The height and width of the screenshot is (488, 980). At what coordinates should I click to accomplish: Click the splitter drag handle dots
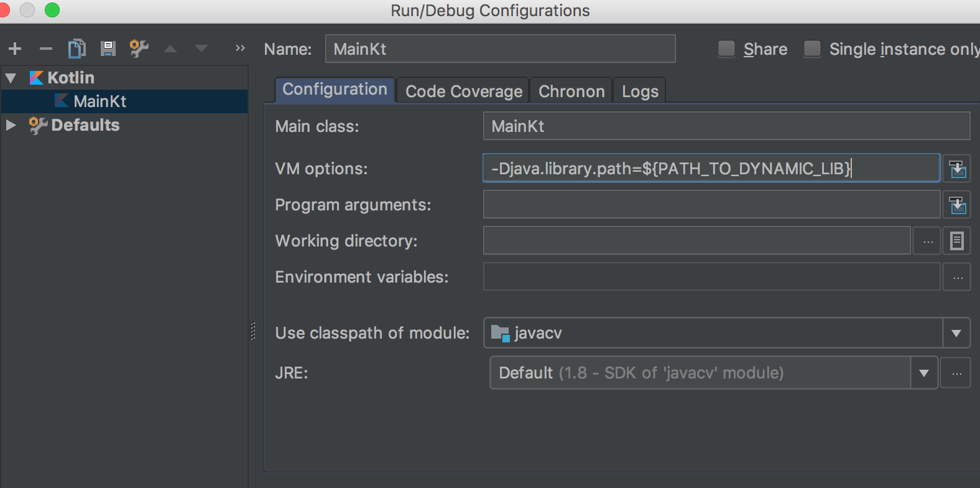[x=253, y=331]
